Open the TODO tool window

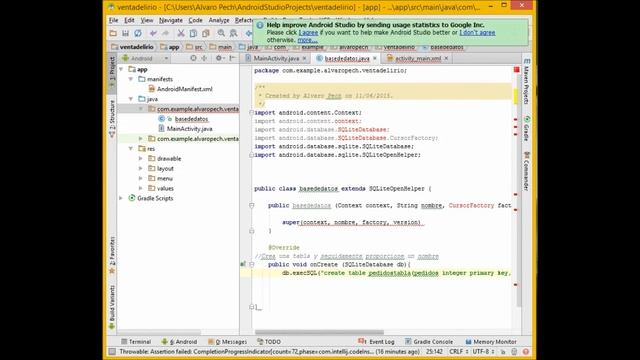tap(269, 342)
